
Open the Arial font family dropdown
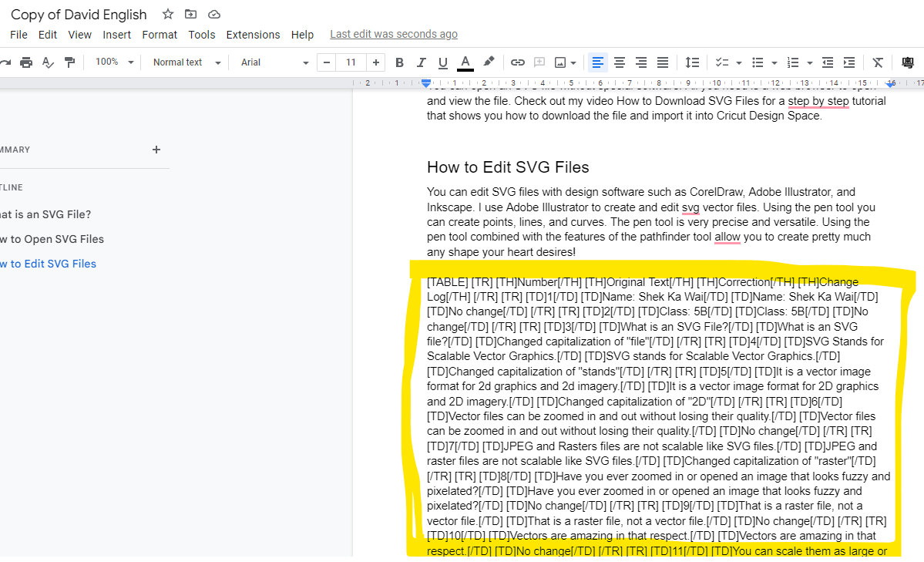coord(274,62)
